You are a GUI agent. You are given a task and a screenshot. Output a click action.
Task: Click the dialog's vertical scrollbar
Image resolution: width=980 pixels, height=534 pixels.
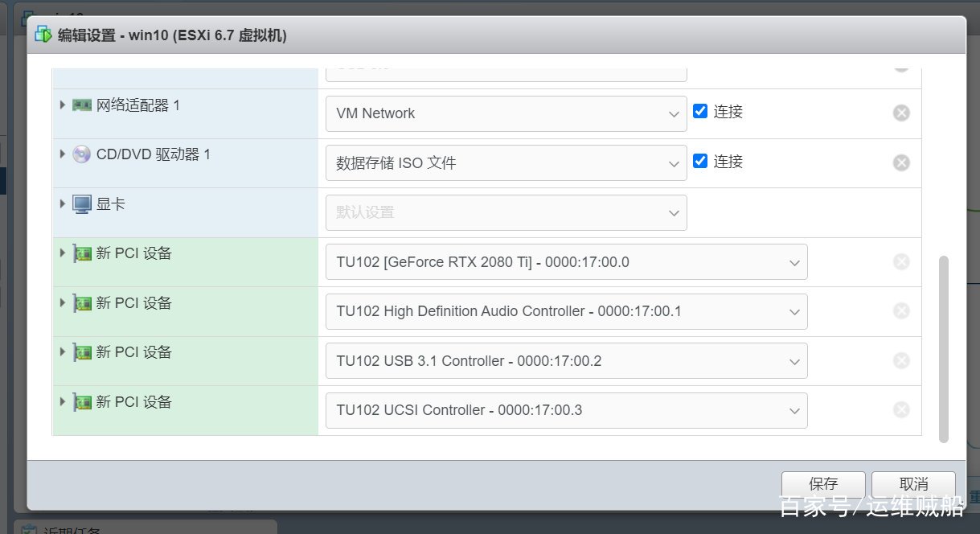point(944,348)
